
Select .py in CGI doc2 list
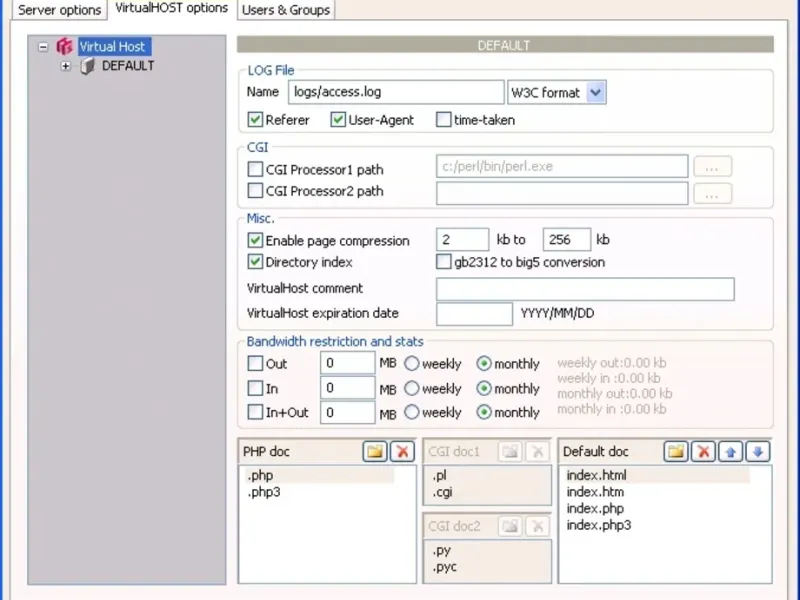(x=442, y=551)
